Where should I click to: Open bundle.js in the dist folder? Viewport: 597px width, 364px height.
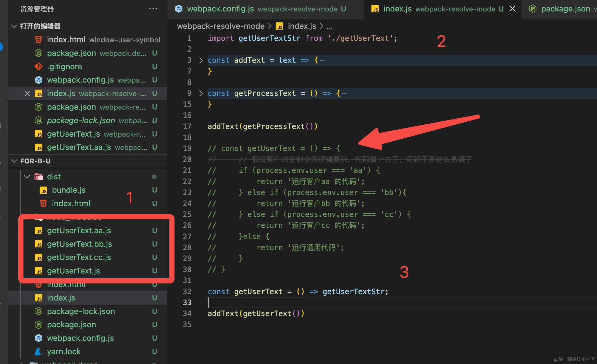click(x=69, y=190)
